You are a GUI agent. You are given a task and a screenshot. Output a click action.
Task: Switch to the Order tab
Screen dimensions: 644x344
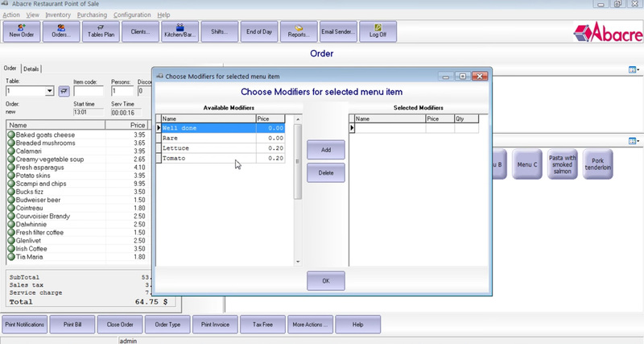tap(10, 68)
